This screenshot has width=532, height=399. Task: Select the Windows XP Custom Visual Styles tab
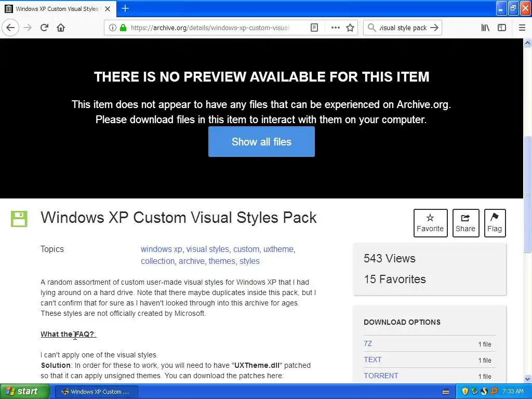click(57, 9)
